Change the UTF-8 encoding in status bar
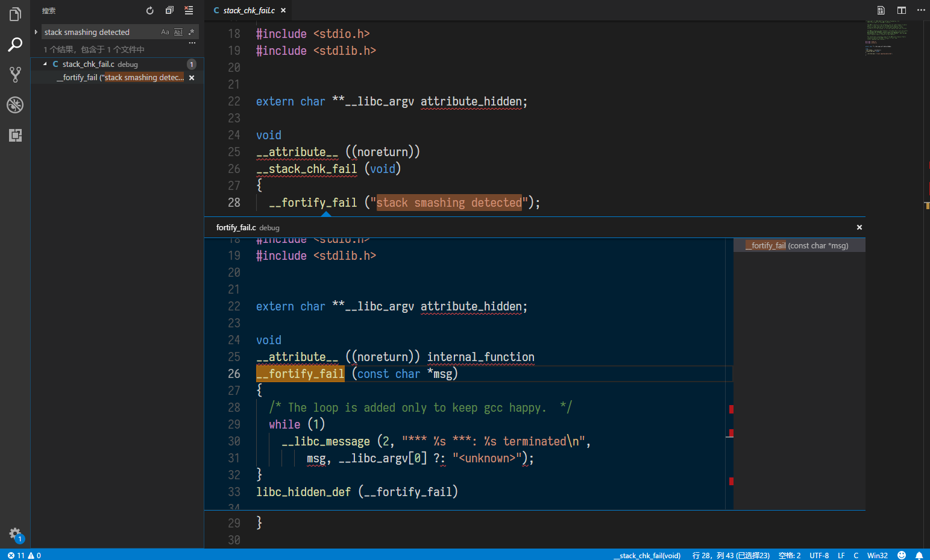Image resolution: width=930 pixels, height=560 pixels. tap(819, 555)
